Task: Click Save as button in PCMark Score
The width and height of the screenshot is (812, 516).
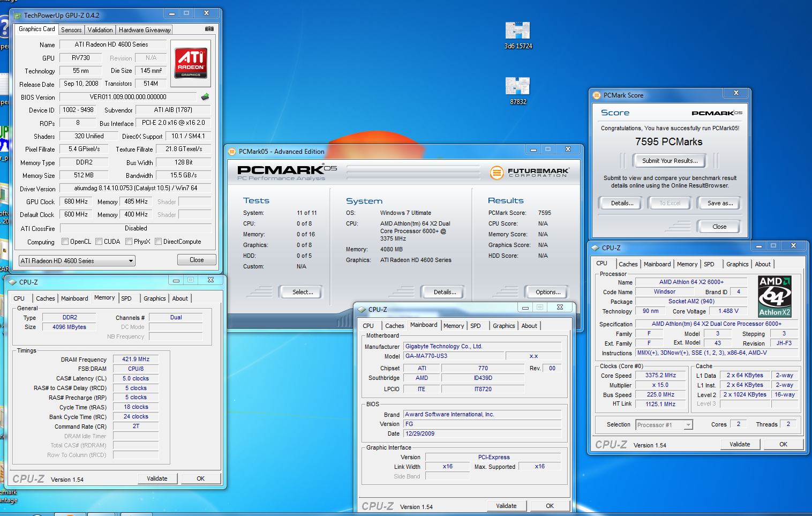Action: (x=720, y=203)
